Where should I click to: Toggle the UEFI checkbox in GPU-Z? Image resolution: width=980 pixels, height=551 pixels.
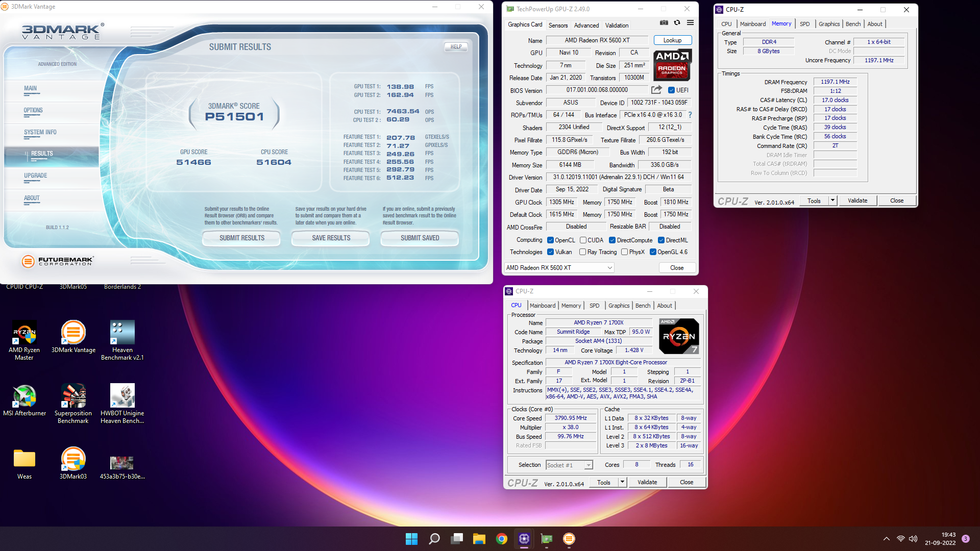[x=671, y=90]
